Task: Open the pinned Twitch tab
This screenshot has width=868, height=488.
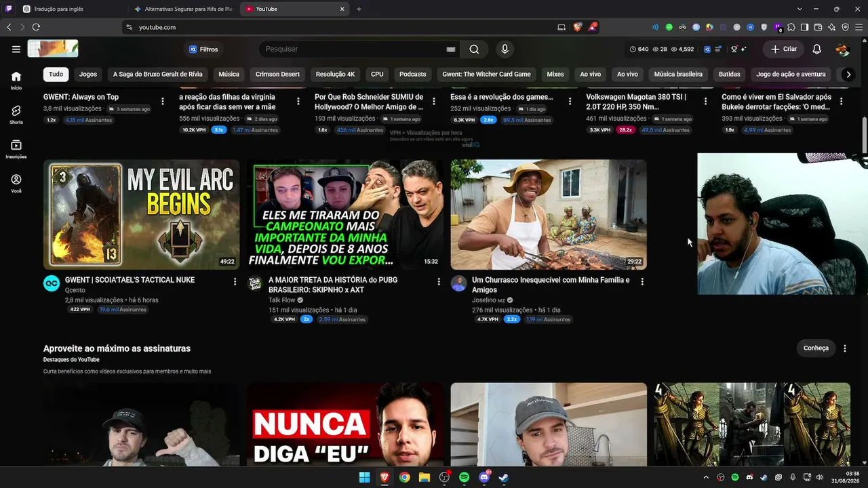Action: pyautogui.click(x=9, y=9)
